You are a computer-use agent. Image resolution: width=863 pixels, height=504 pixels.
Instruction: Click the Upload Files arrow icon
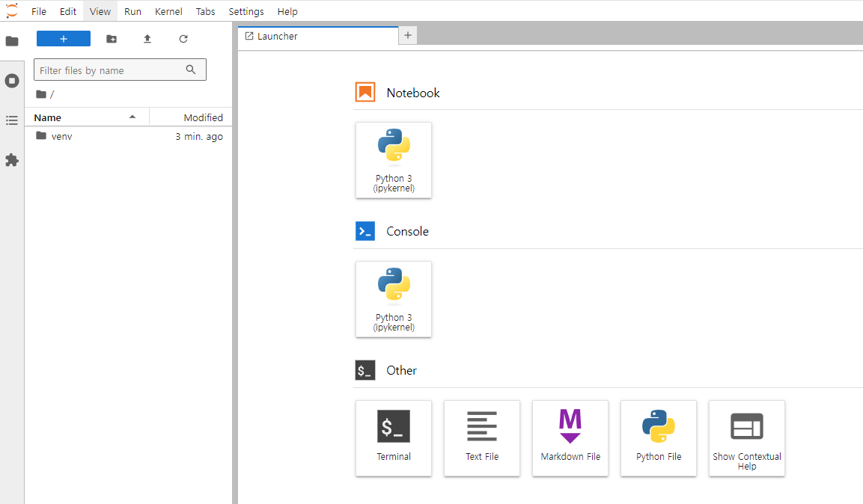click(147, 38)
